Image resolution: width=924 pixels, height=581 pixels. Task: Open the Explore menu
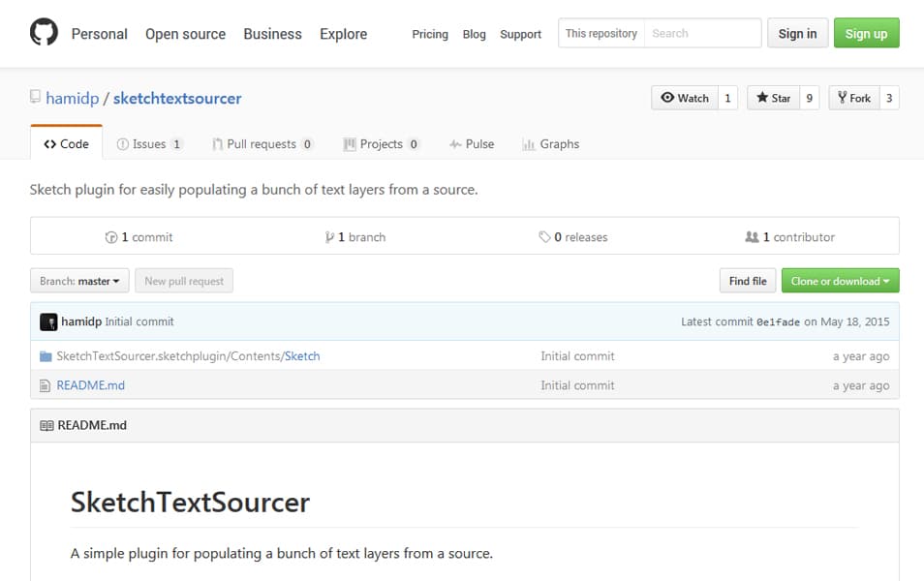(x=343, y=34)
